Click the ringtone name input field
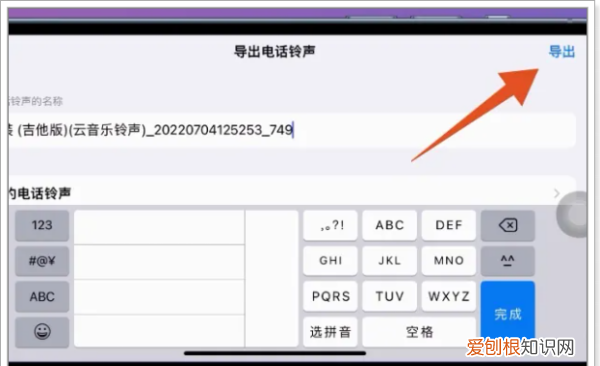This screenshot has height=366, width=600. coord(292,130)
